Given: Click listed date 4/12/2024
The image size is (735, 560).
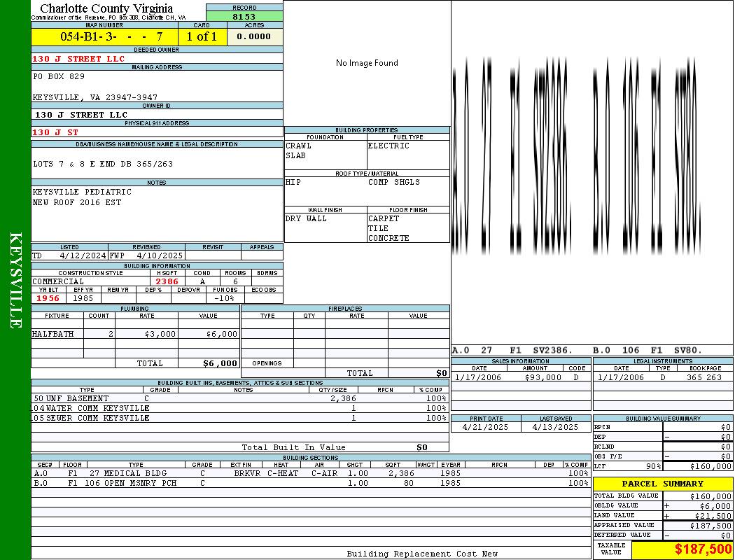Looking at the screenshot, I should point(83,256).
